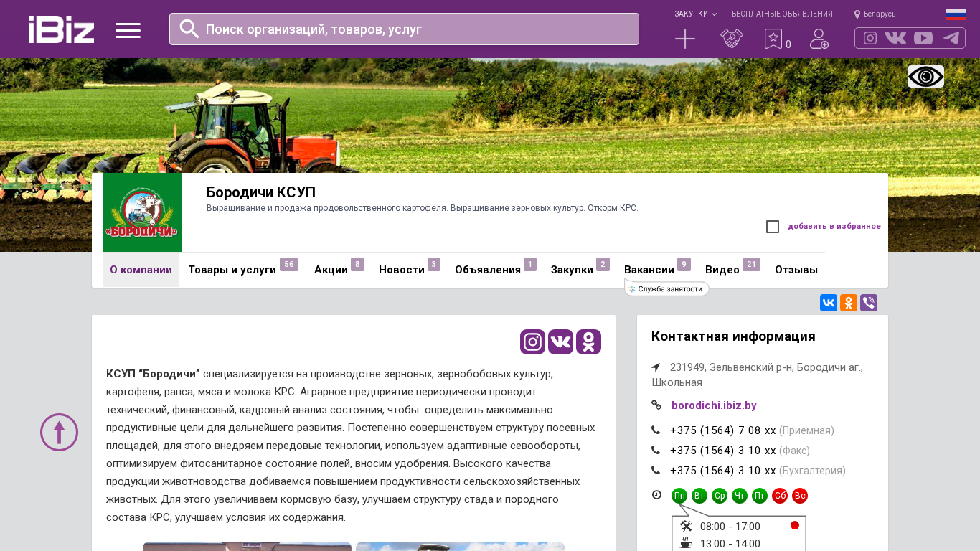
Task: Click the search field for organizations
Action: pos(404,29)
